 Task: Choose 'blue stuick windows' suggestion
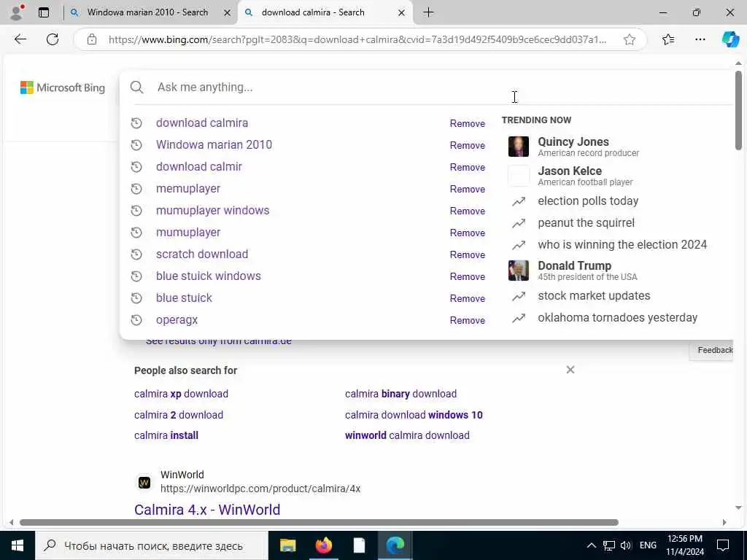[x=209, y=276]
